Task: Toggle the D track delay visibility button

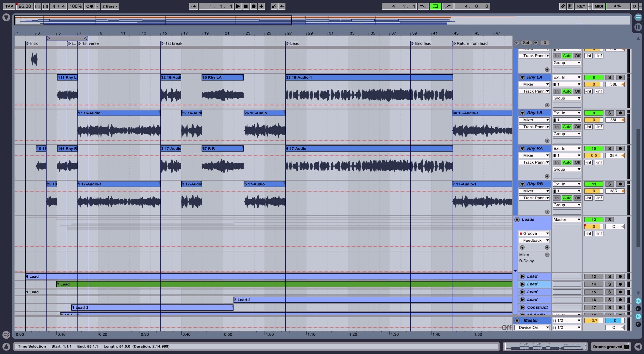Action: [x=638, y=324]
